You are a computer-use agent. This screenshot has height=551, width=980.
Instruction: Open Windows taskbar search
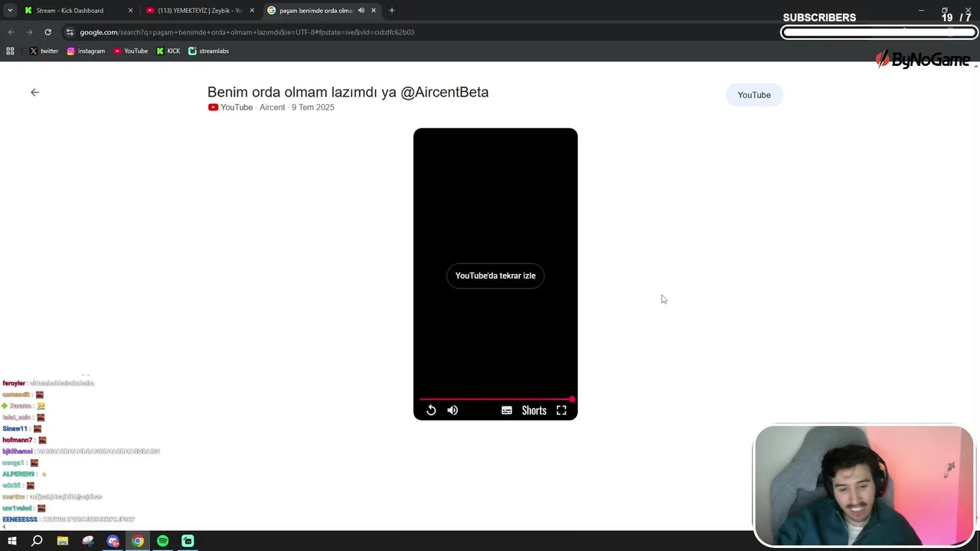pos(37,541)
